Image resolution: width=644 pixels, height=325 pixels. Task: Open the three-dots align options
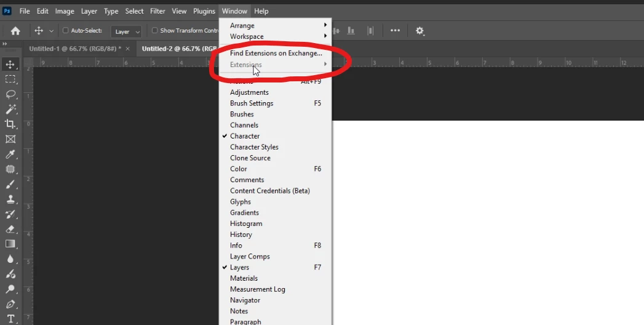point(395,30)
